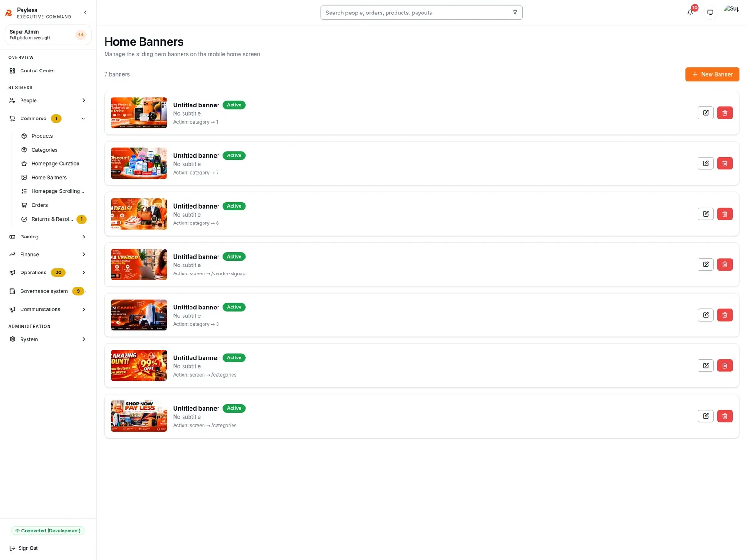Delete the last banner using trash icon
The height and width of the screenshot is (560, 747).
[725, 416]
